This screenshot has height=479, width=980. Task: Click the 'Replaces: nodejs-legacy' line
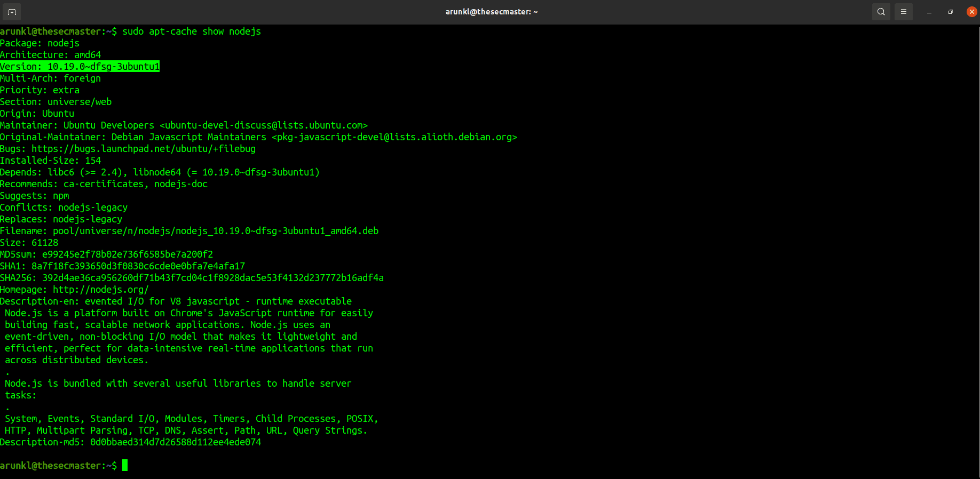coord(61,219)
